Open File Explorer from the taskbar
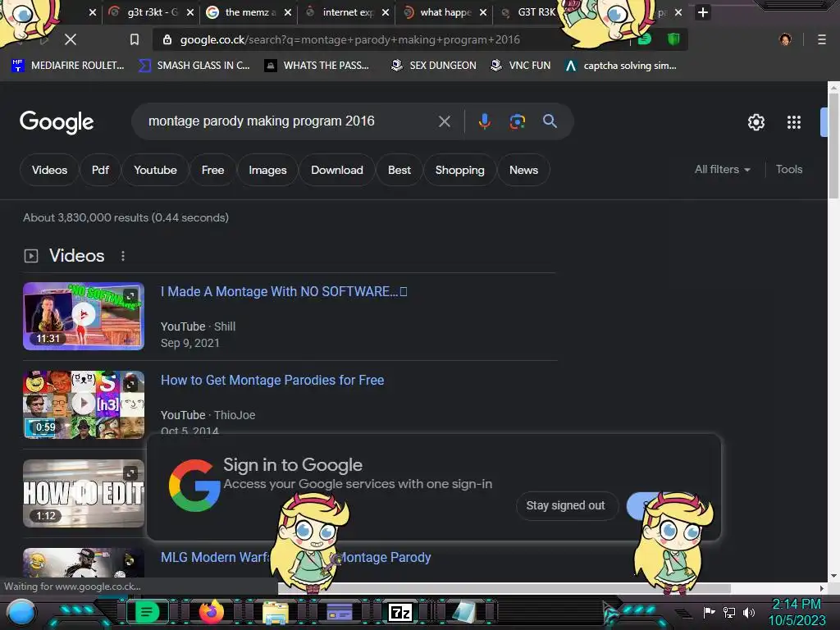This screenshot has width=840, height=630. [x=276, y=612]
